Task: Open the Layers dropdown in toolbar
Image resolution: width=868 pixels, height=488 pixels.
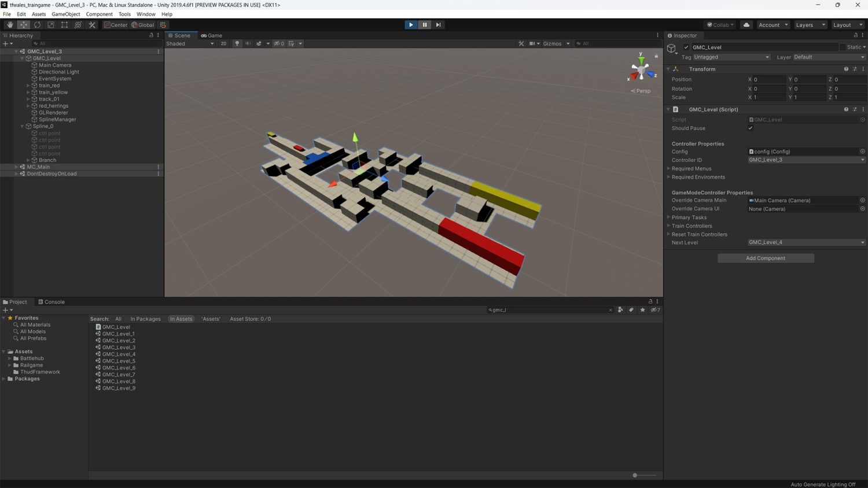Action: click(810, 25)
